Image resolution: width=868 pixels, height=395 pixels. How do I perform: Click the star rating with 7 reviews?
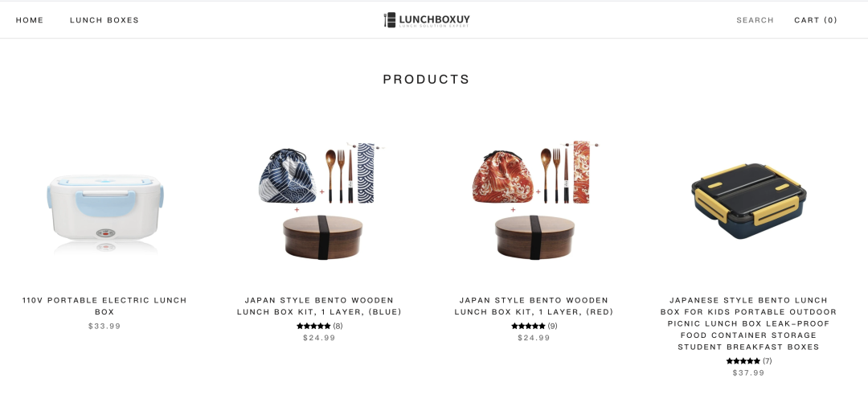(x=748, y=360)
